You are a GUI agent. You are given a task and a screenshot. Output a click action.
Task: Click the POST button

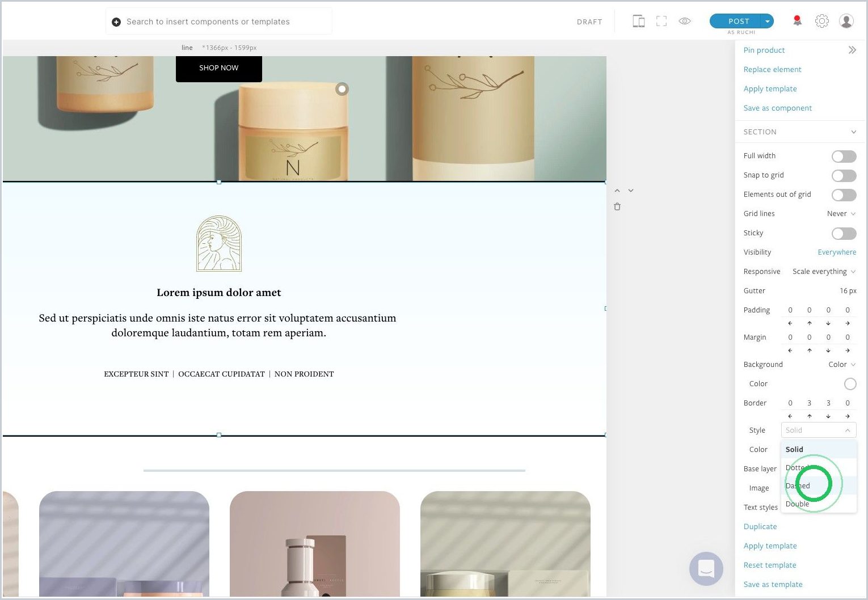pos(736,21)
